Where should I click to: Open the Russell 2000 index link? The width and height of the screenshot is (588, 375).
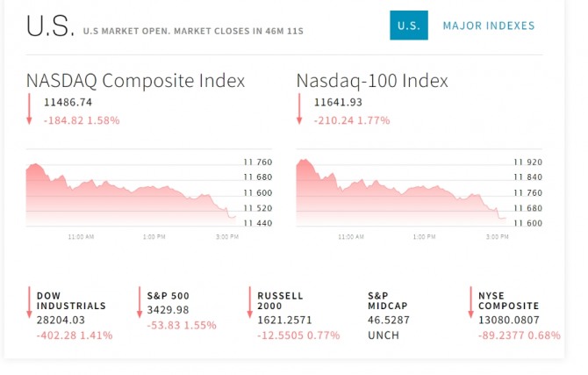[280, 300]
